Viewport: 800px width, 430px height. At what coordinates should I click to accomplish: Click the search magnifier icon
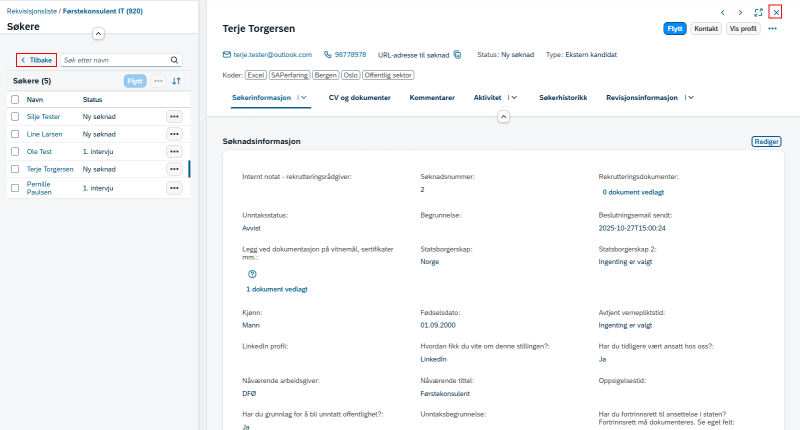click(174, 60)
